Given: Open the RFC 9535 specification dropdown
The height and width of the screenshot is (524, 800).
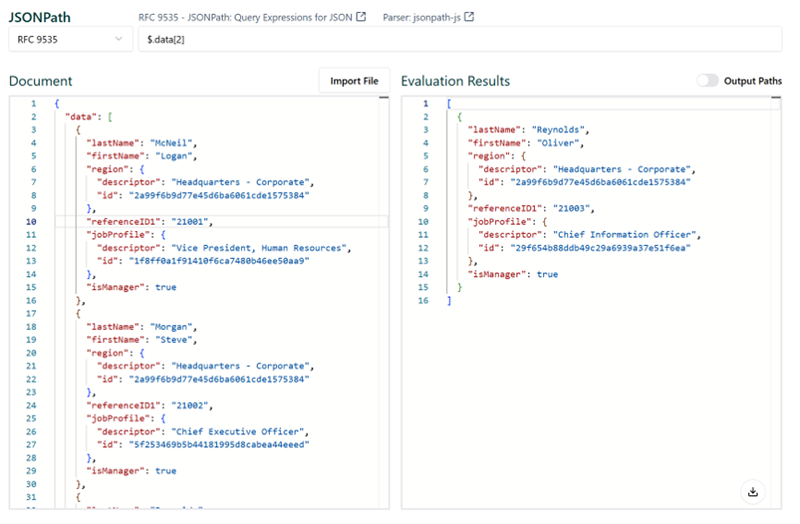Looking at the screenshot, I should [x=70, y=39].
